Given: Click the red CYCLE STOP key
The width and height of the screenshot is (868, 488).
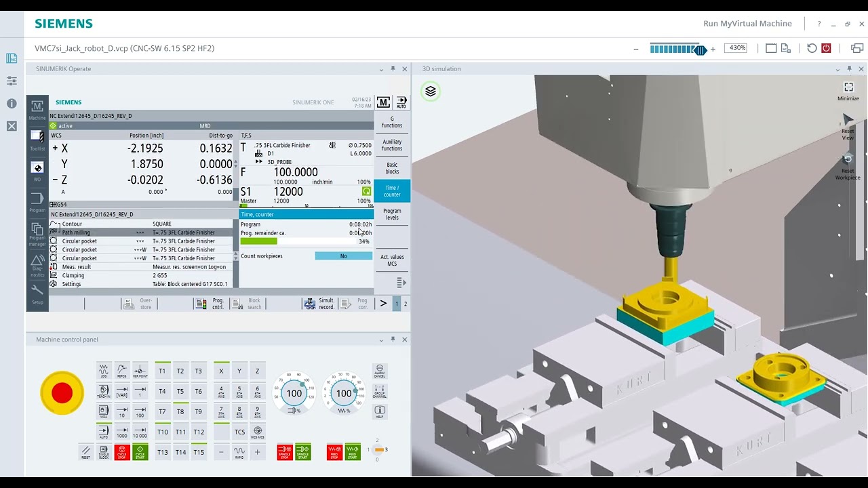Looking at the screenshot, I should point(122,452).
